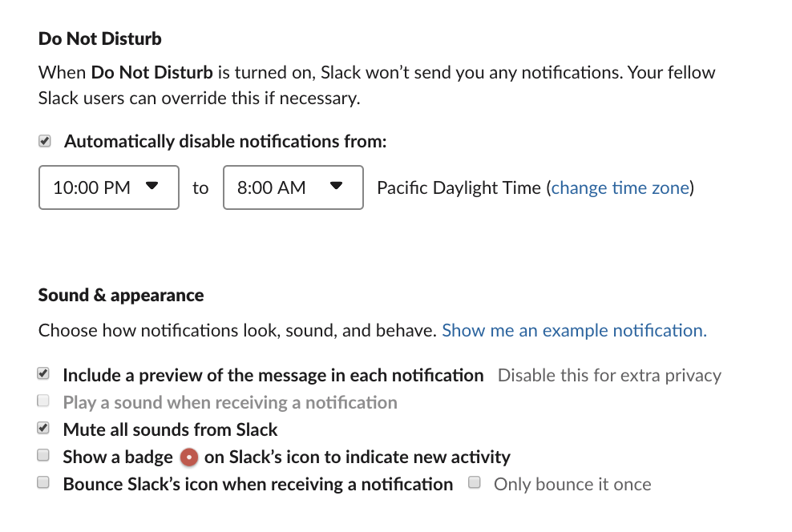
Task: Click the Automatically disable notifications from label
Action: click(x=225, y=142)
